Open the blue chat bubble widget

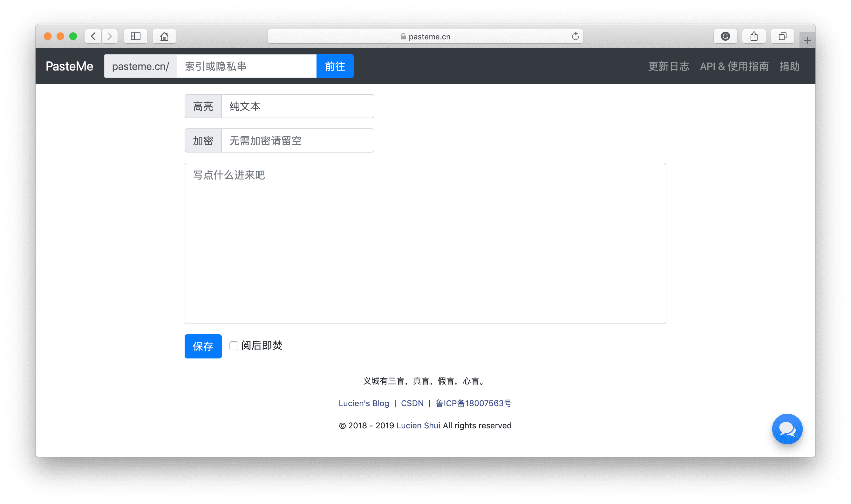pyautogui.click(x=787, y=429)
